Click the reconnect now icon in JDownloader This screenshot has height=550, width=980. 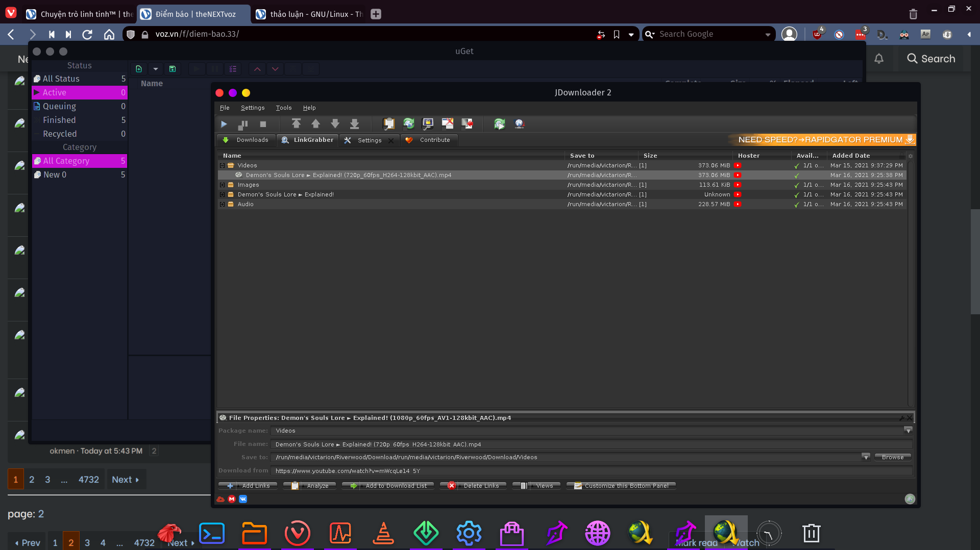[x=499, y=123]
